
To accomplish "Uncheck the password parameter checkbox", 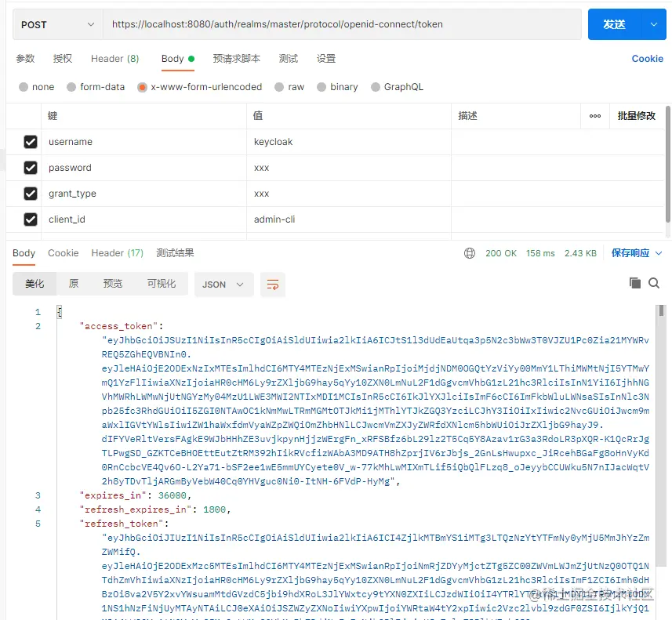I will 31,168.
